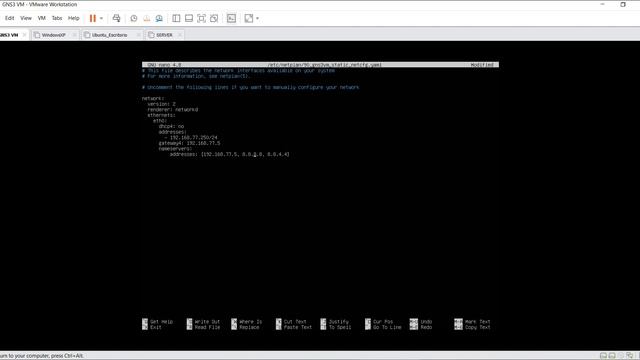The height and width of the screenshot is (360, 640).
Task: Close the Ubuntu_Escritorio tab
Action: (138, 35)
